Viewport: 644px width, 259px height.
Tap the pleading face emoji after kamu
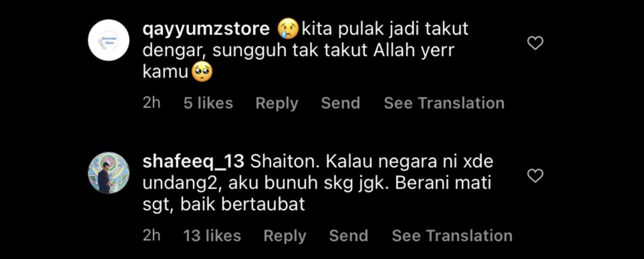pyautogui.click(x=202, y=73)
